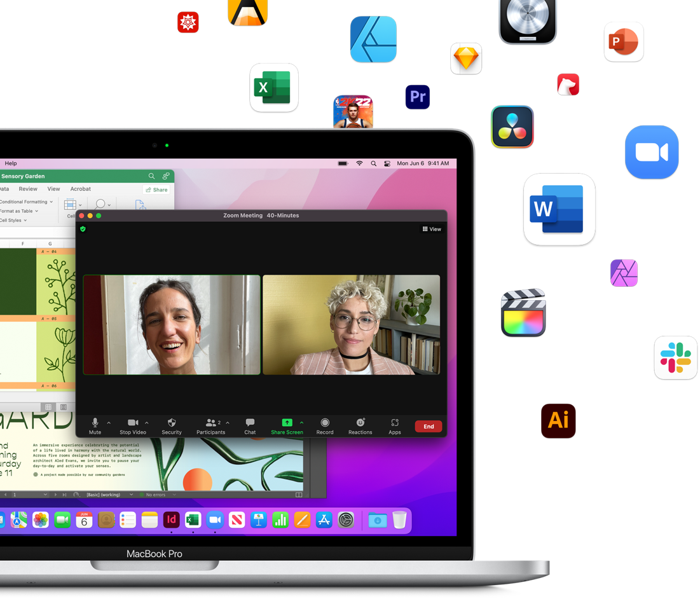Open the Help menu in menu bar
700x599 pixels.
(x=11, y=163)
